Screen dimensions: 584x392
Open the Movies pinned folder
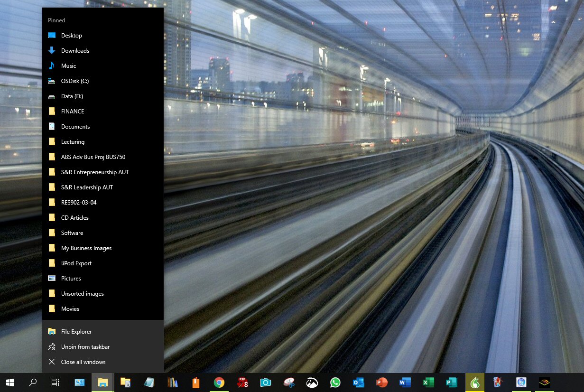70,308
